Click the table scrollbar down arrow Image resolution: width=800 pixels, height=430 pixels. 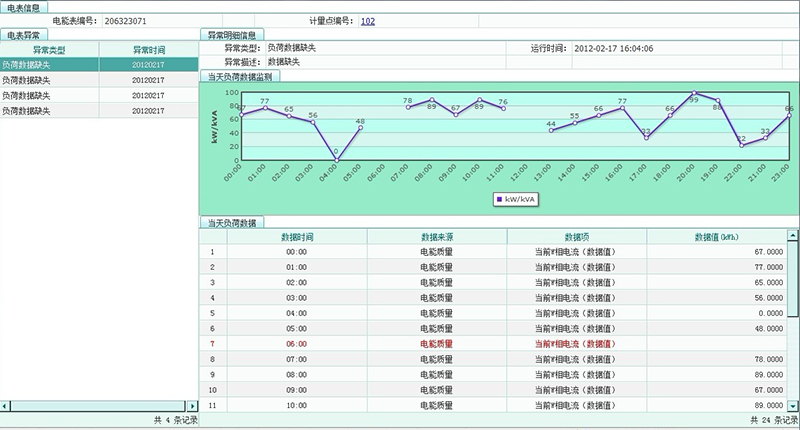794,405
